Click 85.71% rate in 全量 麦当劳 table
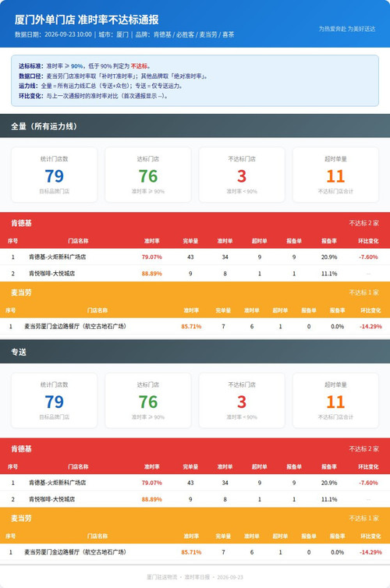The height and width of the screenshot is (588, 390). (191, 326)
